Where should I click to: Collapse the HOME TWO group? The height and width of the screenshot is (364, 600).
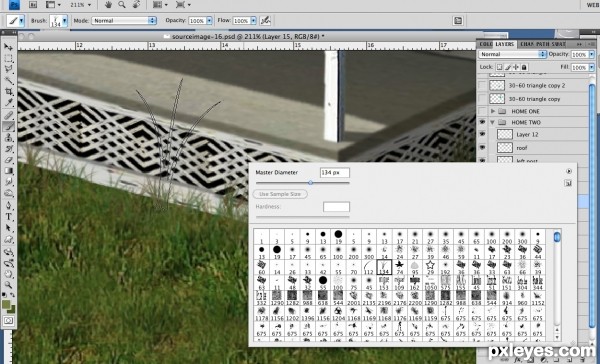(493, 122)
